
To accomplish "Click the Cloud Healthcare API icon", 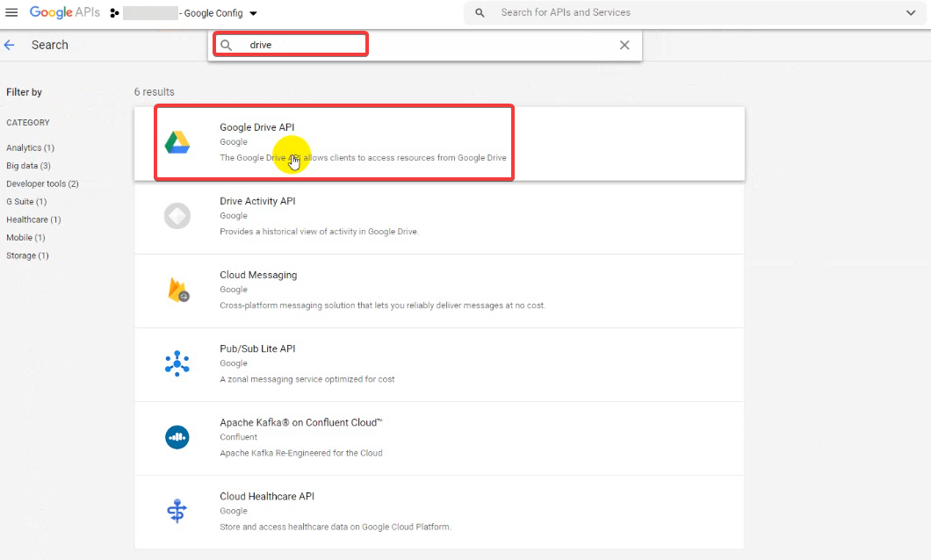I will (177, 511).
